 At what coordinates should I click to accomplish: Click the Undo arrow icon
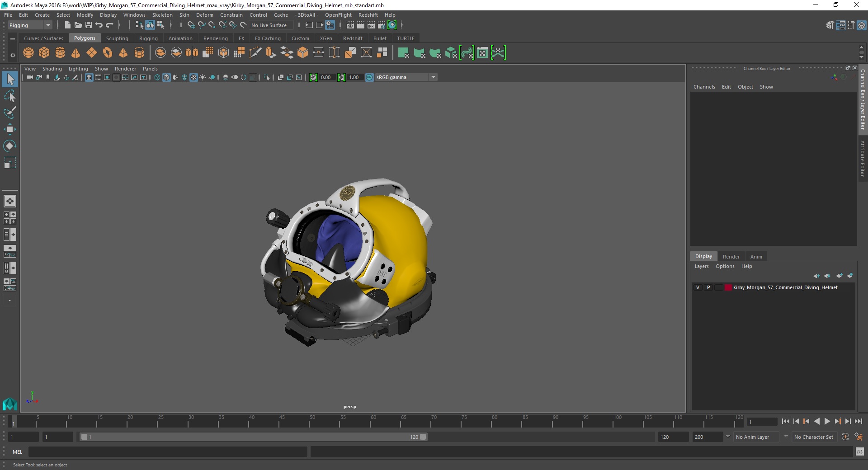[99, 25]
